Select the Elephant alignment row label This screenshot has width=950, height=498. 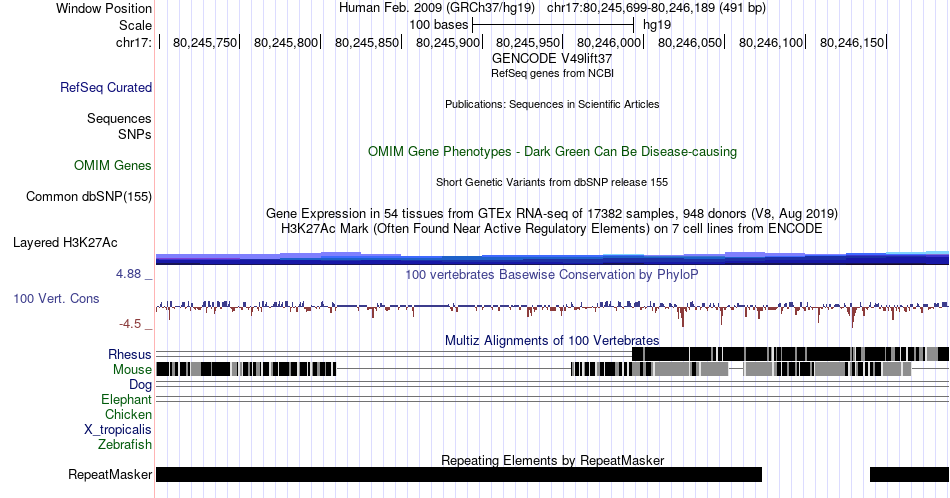127,399
